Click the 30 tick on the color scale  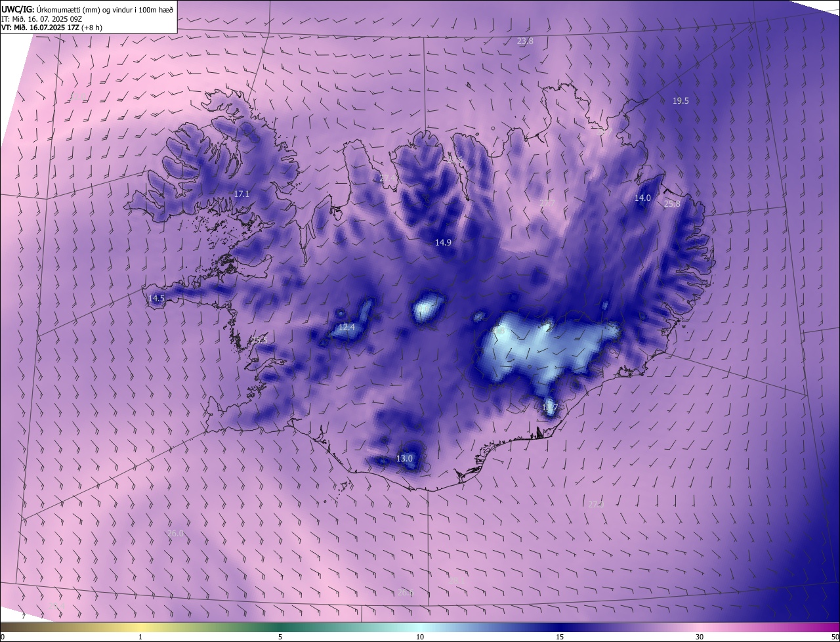tap(700, 637)
